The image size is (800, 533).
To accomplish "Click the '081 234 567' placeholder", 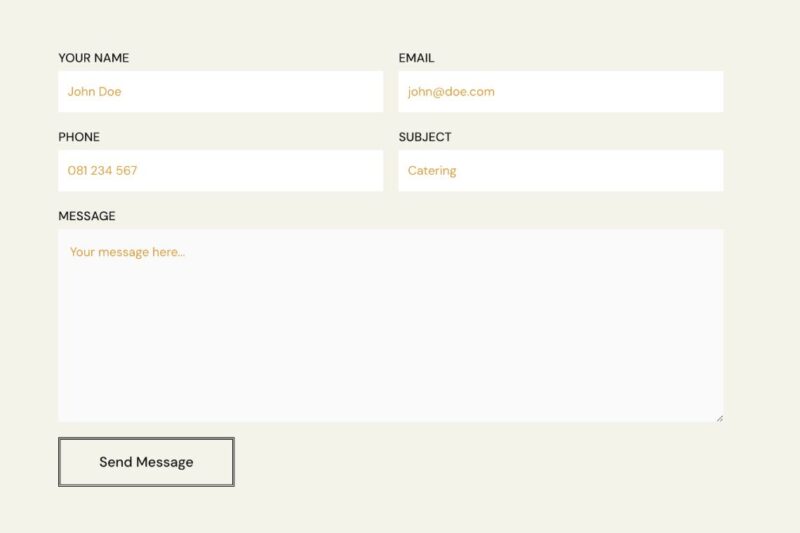I will tap(102, 171).
